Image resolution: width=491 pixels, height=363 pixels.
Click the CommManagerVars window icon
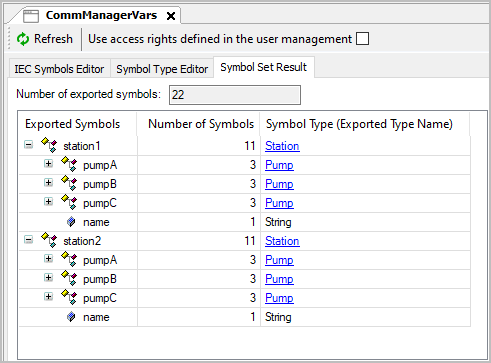(31, 16)
